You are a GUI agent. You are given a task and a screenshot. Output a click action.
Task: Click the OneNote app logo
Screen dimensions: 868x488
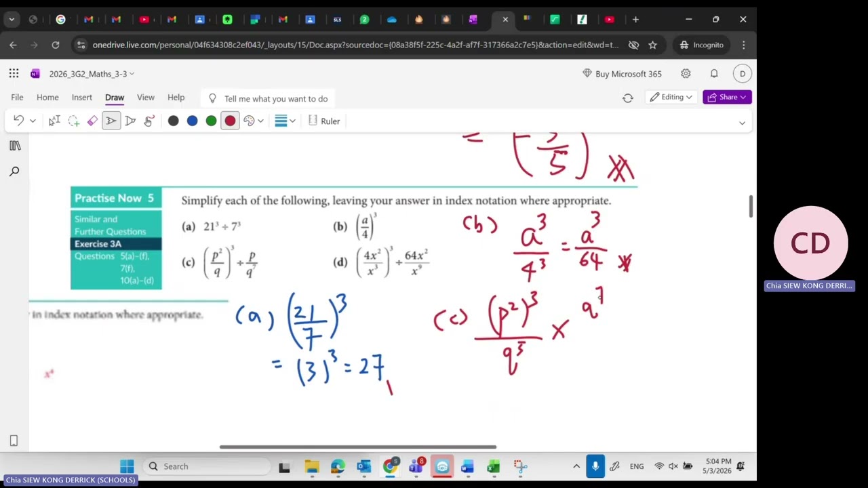click(35, 74)
